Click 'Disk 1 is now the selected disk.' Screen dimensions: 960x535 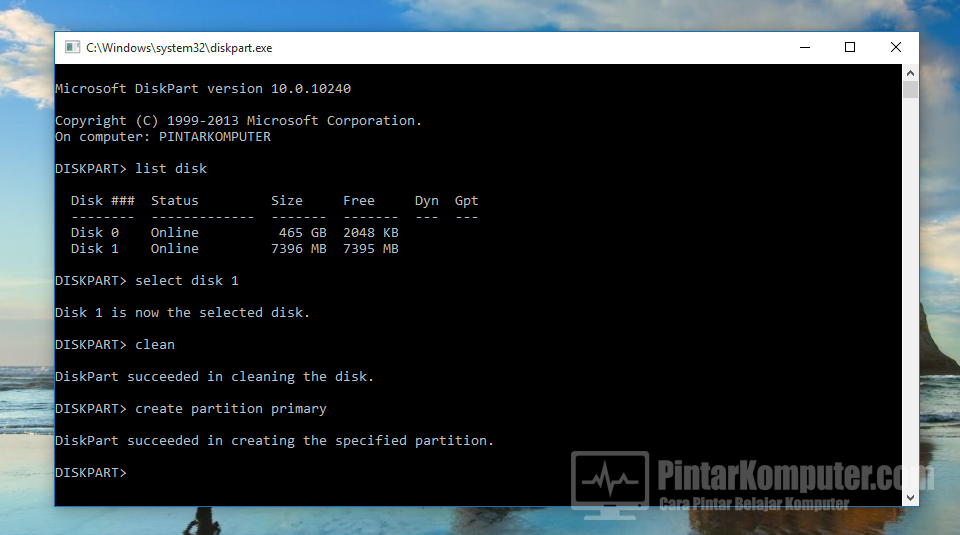click(182, 313)
